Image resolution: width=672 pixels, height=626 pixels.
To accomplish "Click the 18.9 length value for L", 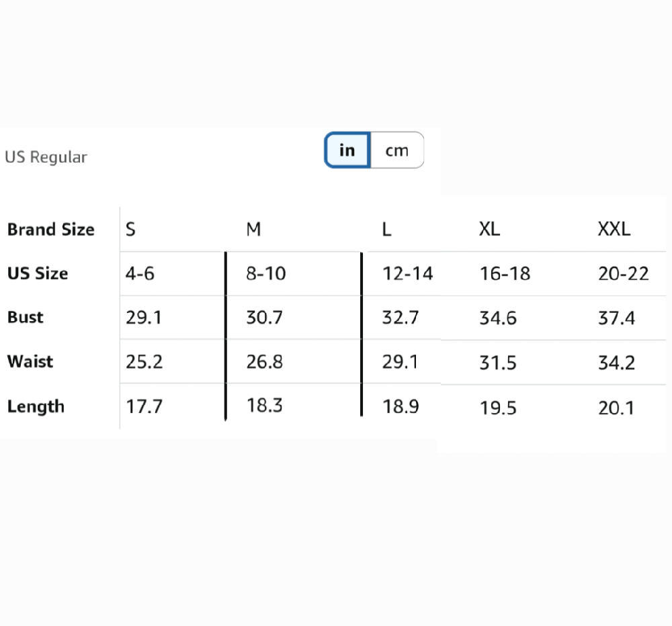I will (401, 407).
